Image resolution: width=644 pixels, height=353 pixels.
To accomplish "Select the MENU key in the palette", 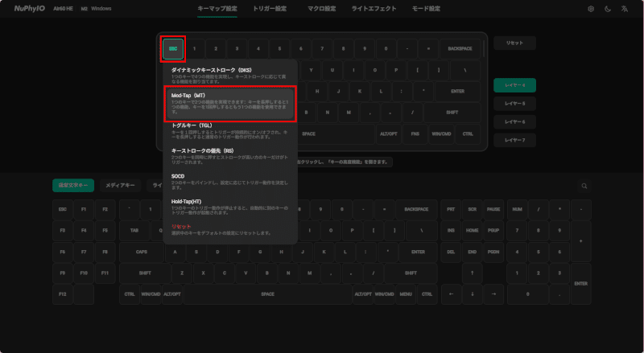I will tap(406, 293).
